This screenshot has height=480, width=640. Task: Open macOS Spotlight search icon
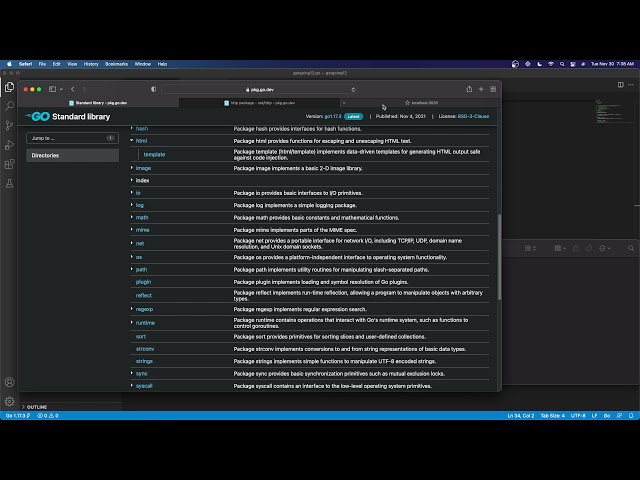coord(562,64)
